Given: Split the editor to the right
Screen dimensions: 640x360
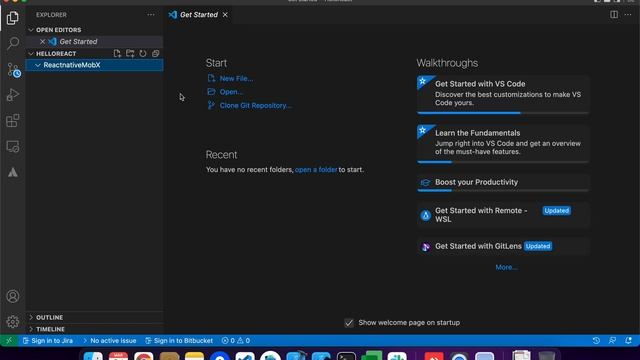Looking at the screenshot, I should click(614, 15).
